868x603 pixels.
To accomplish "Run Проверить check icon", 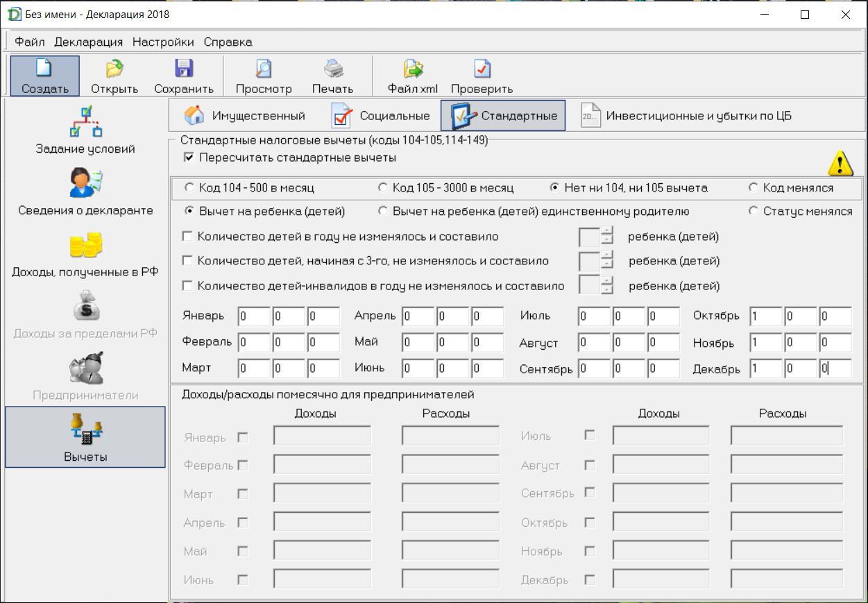I will click(482, 76).
